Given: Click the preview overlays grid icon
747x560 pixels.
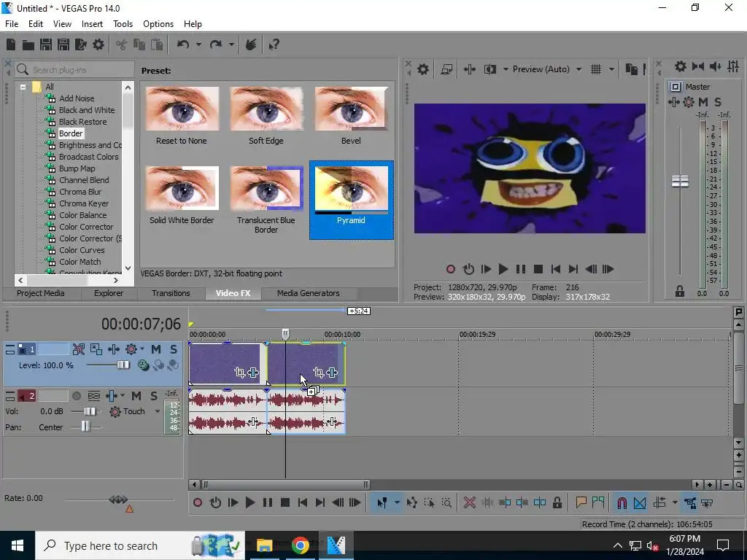Looking at the screenshot, I should click(595, 69).
